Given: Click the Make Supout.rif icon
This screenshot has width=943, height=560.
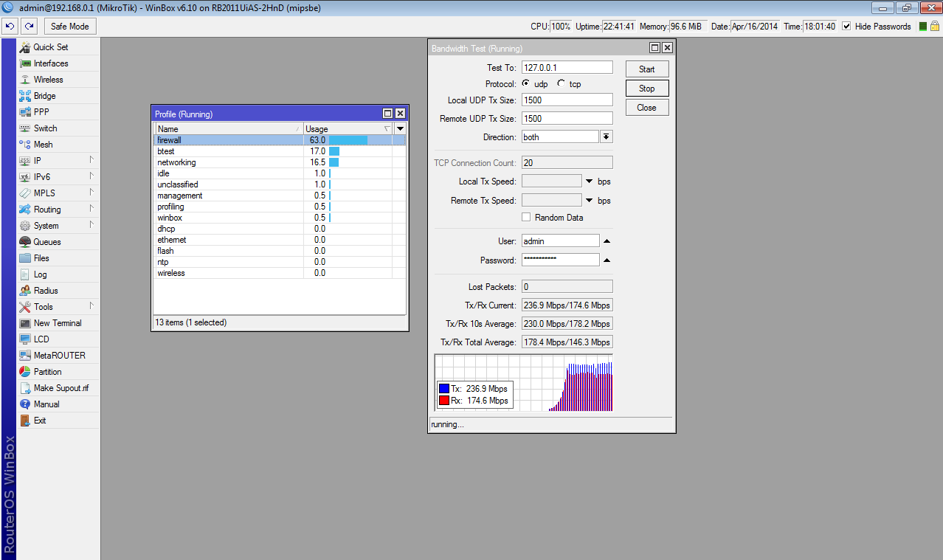Looking at the screenshot, I should pos(25,388).
